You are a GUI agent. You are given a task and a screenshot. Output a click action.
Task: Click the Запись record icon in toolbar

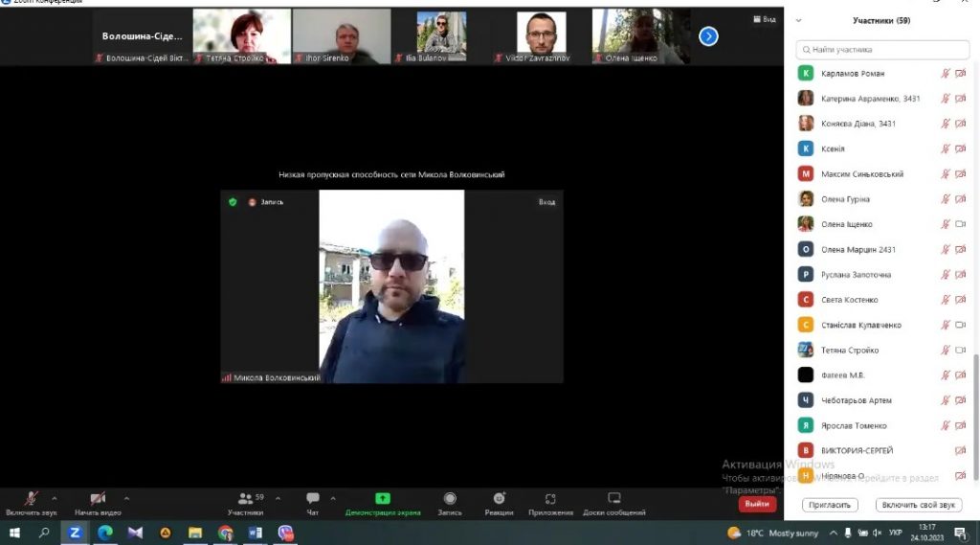click(x=450, y=499)
